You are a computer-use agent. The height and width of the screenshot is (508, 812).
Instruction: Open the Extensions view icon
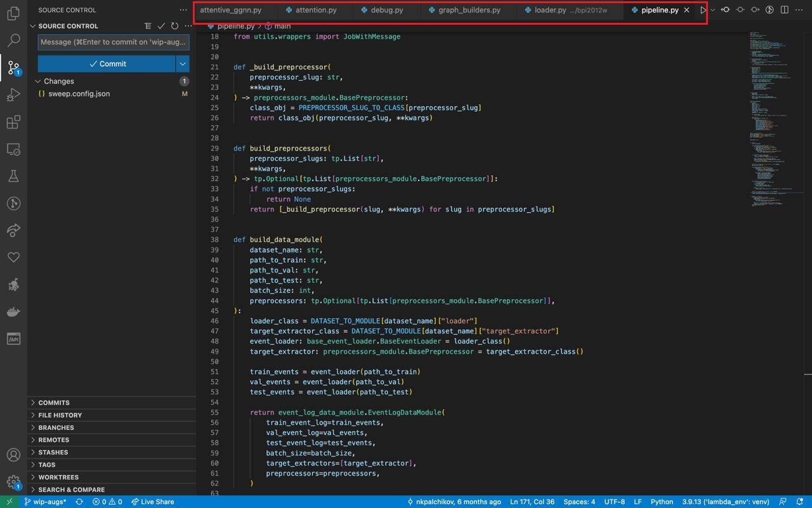click(x=13, y=123)
